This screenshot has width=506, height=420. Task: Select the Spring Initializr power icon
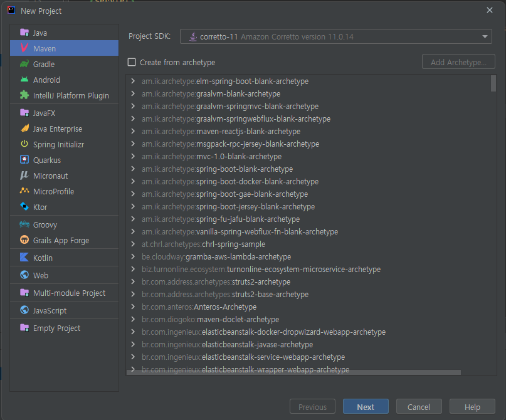click(x=24, y=144)
